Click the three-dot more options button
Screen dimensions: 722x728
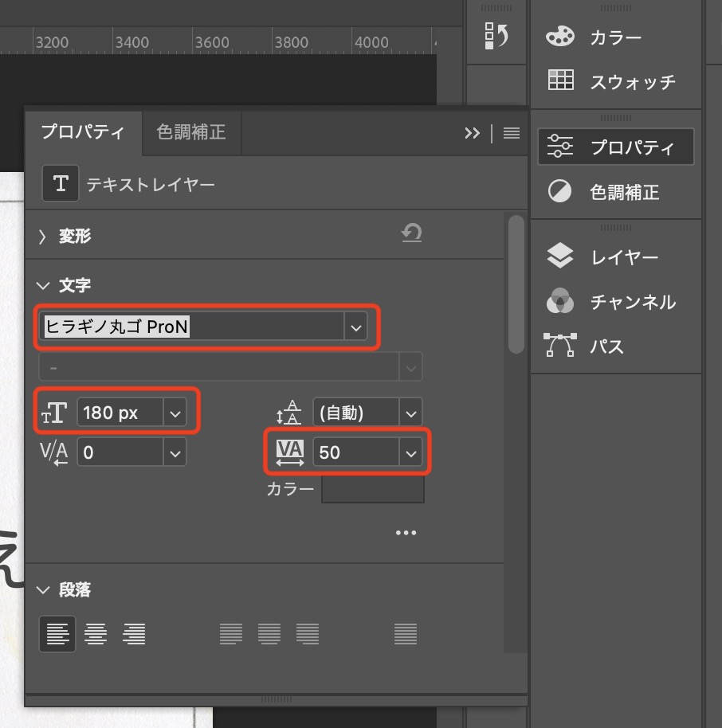(x=406, y=533)
